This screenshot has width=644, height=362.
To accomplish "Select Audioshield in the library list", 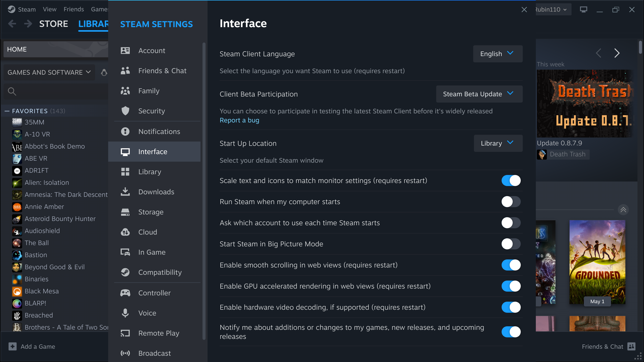I will tap(42, 231).
